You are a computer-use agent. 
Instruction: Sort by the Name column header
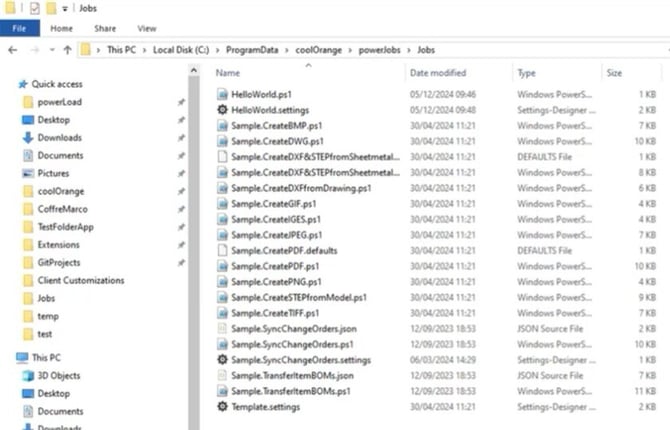click(x=228, y=73)
